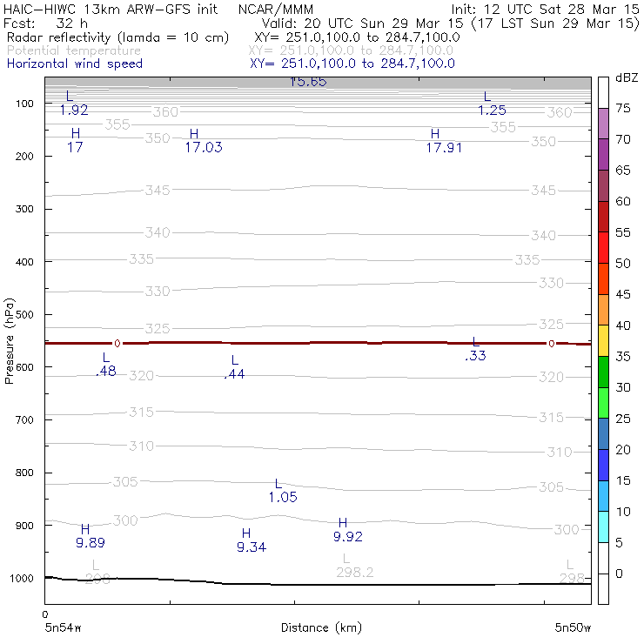Click the 'Valid: 20 UTC Sun 29 Mar 15' text
The width and height of the screenshot is (644, 644).
pos(362,23)
